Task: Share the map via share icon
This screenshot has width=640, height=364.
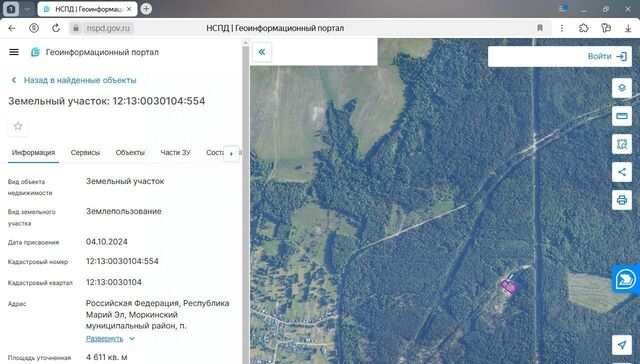Action: click(x=622, y=172)
